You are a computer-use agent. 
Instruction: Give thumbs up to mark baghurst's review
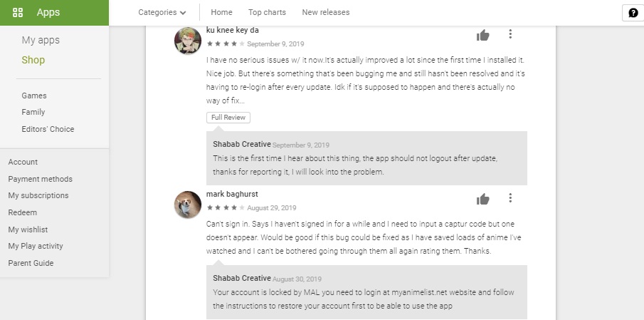tap(483, 200)
